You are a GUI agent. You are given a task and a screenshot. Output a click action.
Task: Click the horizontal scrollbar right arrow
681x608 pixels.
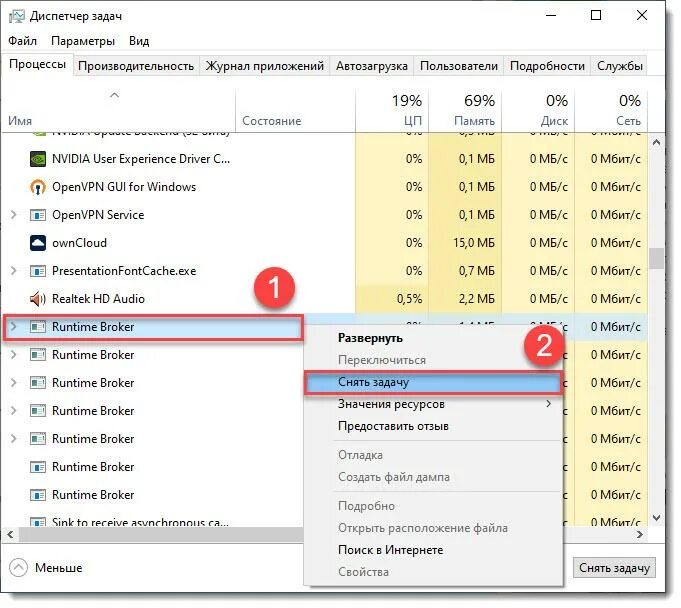[x=640, y=534]
